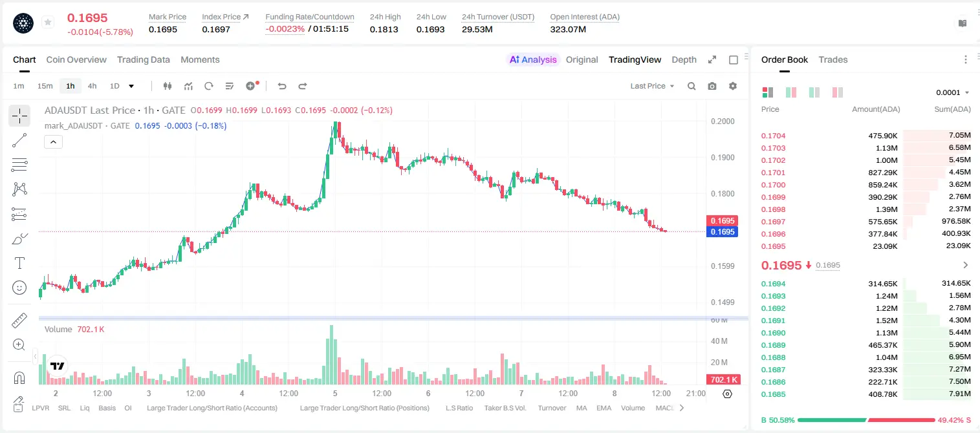Open the emoji sticker tool
The image size is (980, 433).
click(19, 288)
